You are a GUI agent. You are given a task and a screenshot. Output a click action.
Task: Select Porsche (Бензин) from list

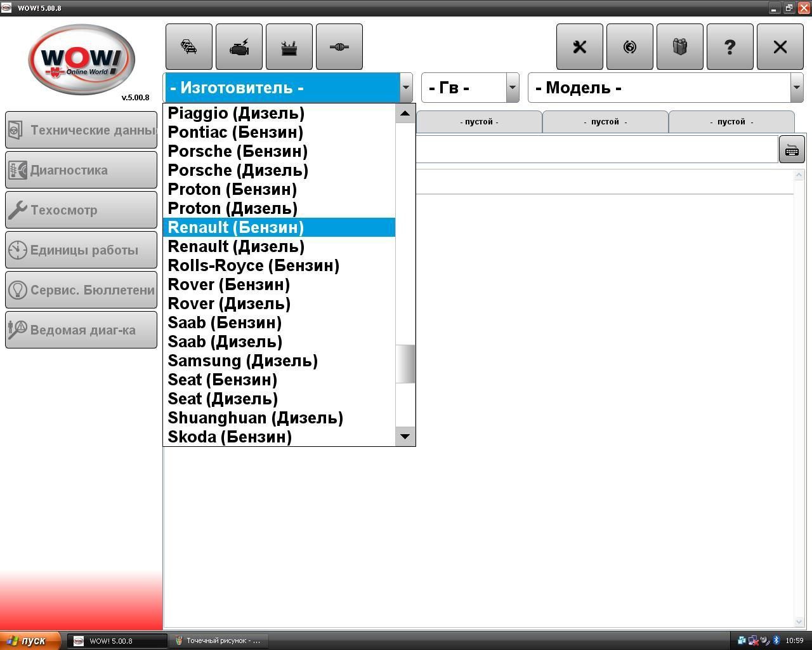click(x=279, y=151)
